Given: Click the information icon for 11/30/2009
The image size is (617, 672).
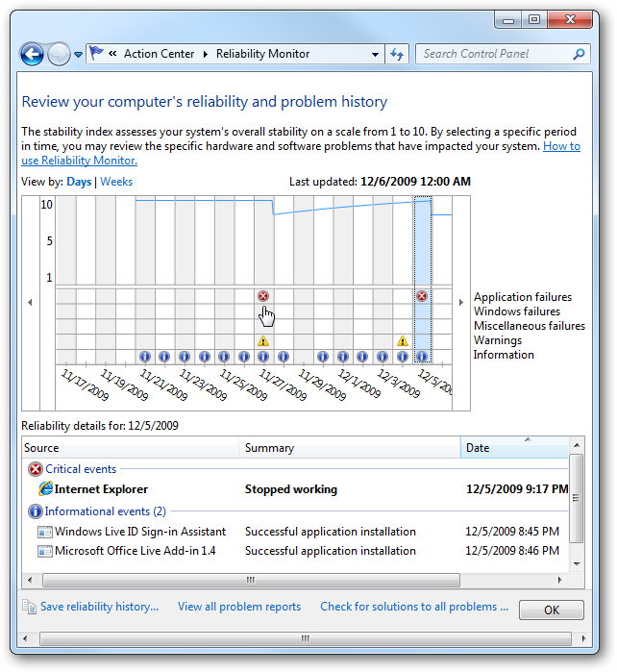Looking at the screenshot, I should pos(323,357).
